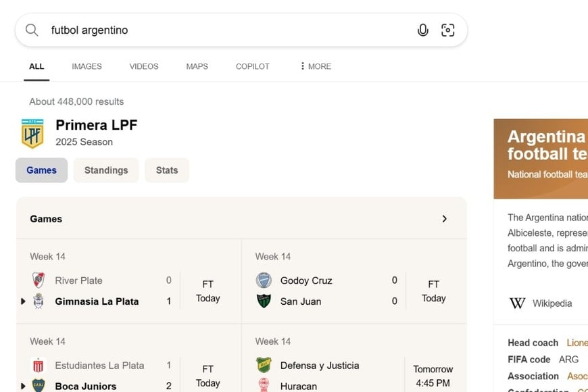Click the Godoy Cruz team crest

[264, 280]
